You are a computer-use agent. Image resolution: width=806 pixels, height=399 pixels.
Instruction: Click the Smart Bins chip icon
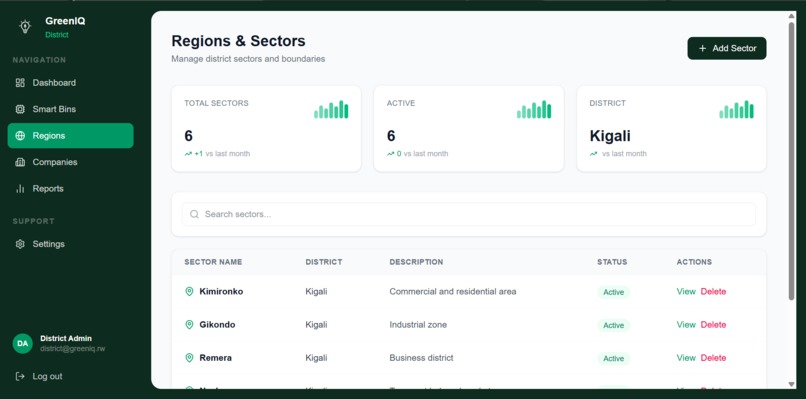(20, 109)
